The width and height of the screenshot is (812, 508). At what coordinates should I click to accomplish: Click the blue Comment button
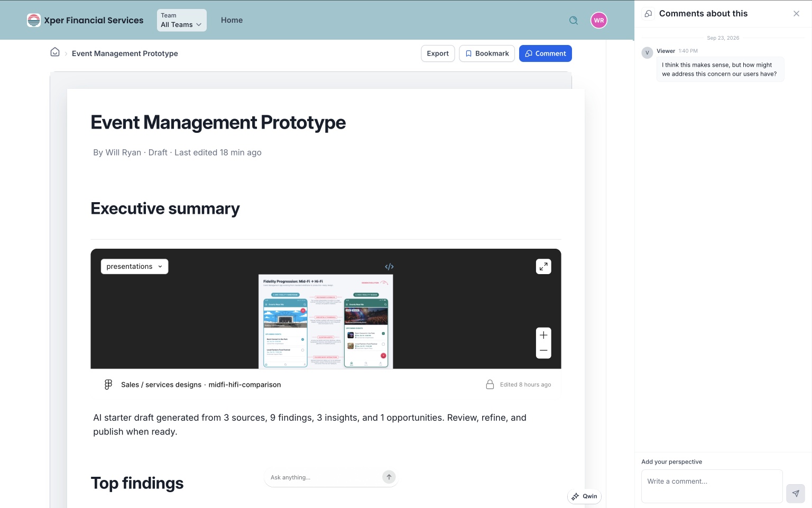coord(546,53)
